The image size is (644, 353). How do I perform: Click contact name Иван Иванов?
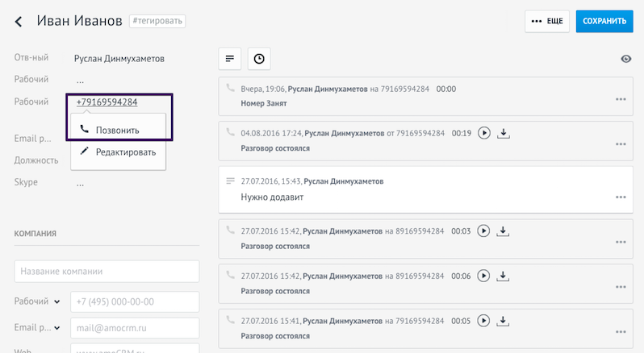79,21
